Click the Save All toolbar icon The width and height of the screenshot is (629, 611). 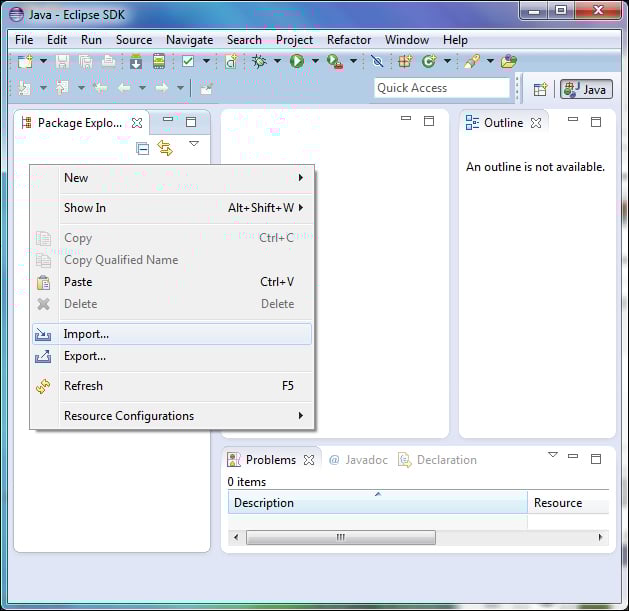[85, 62]
